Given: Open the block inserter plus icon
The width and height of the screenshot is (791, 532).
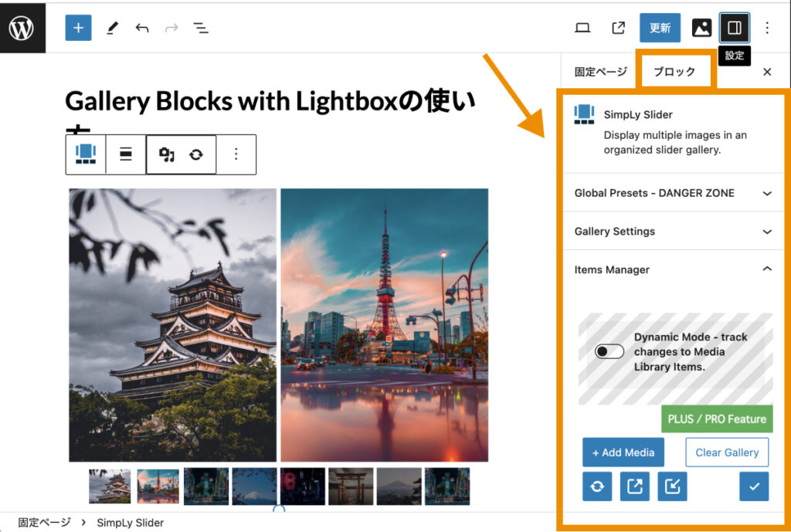Looking at the screenshot, I should pos(77,27).
